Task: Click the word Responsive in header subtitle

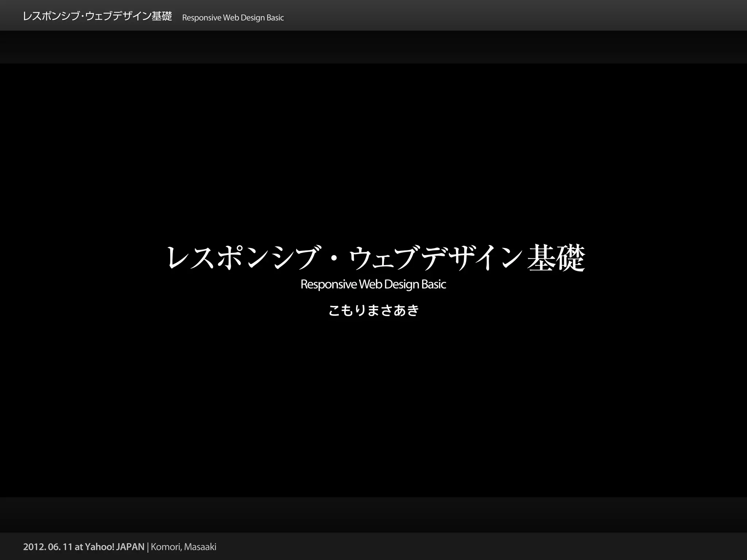Action: pyautogui.click(x=201, y=18)
